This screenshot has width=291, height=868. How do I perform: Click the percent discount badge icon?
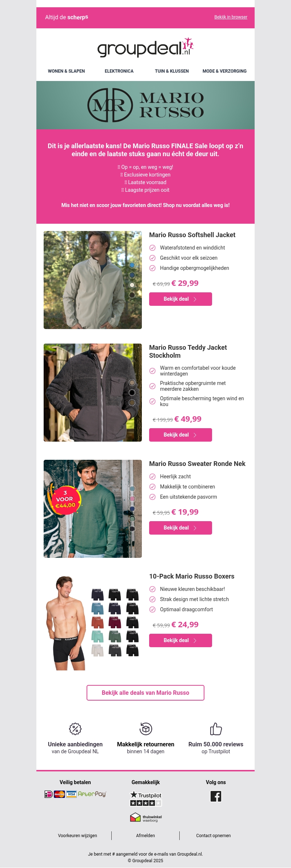[75, 729]
